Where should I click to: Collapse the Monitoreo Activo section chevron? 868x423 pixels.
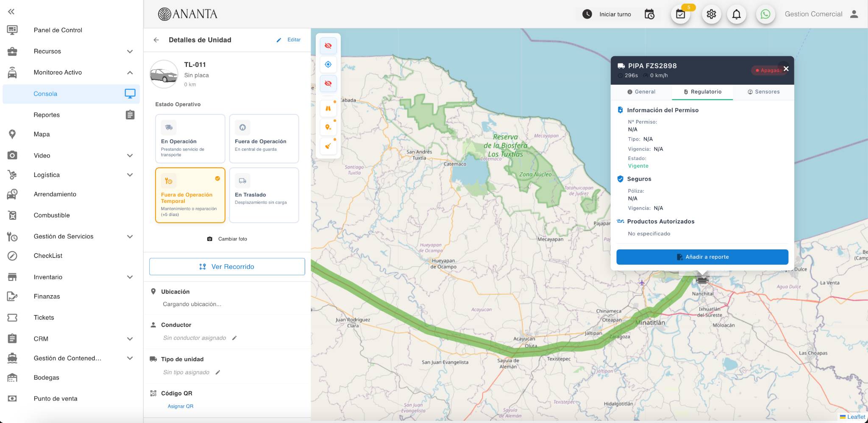tap(130, 72)
